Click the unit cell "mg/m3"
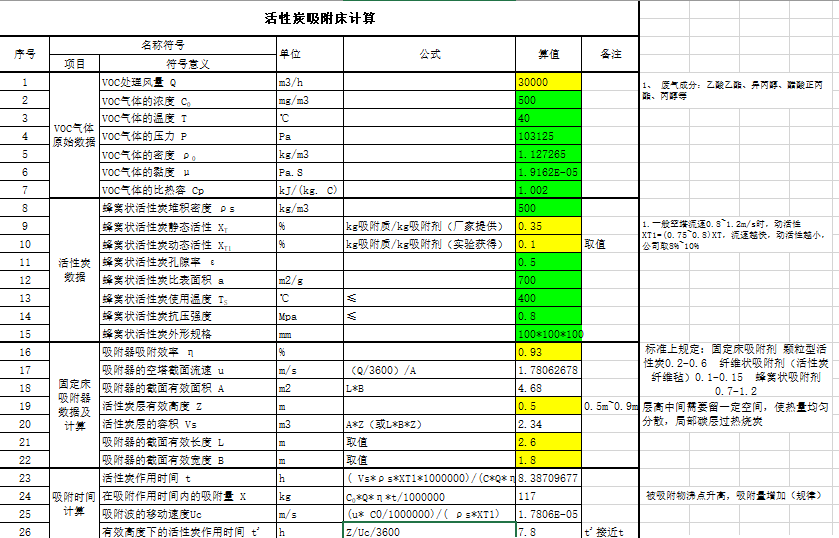The width and height of the screenshot is (839, 538). (x=310, y=100)
